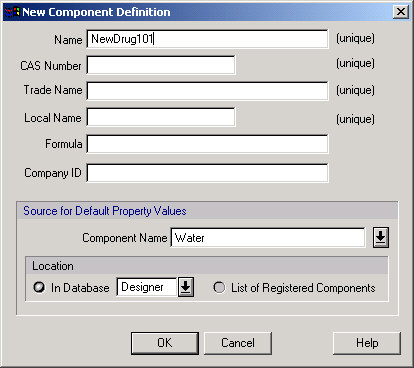Click the (unique) note beside Trade Name

355,90
